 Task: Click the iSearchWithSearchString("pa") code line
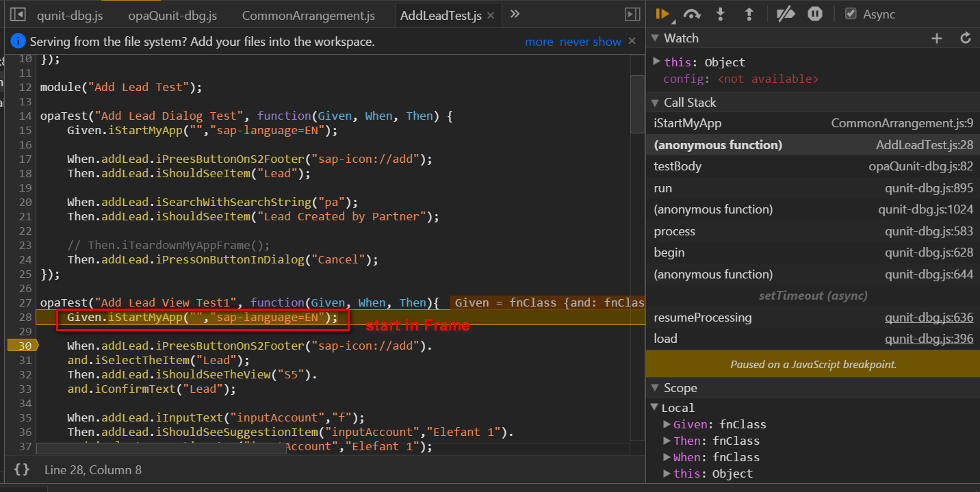click(x=212, y=202)
